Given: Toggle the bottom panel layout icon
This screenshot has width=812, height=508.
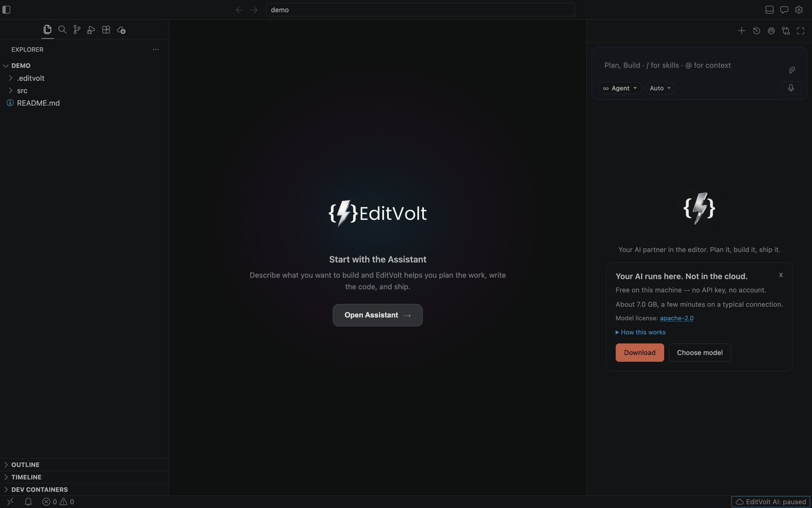Looking at the screenshot, I should point(769,10).
